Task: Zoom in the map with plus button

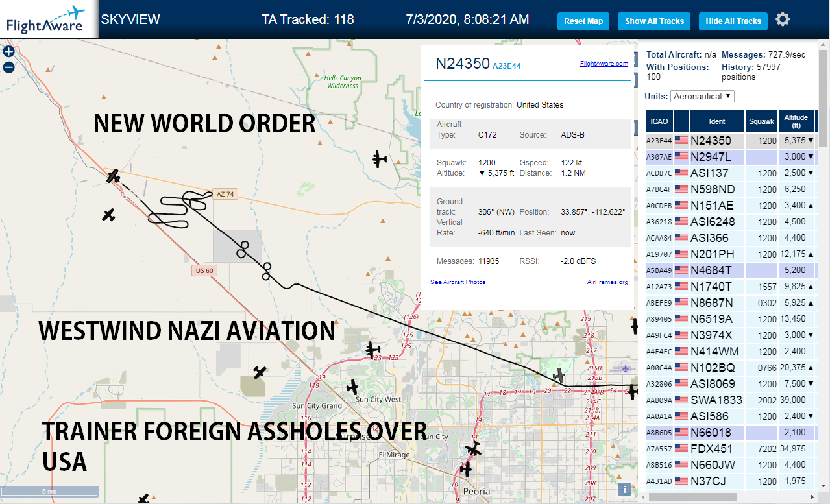Action: (8, 51)
